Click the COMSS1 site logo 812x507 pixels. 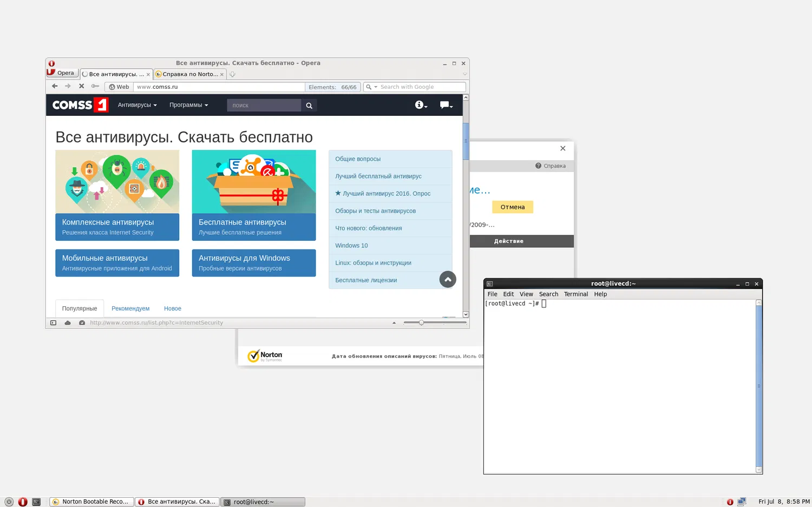click(80, 105)
